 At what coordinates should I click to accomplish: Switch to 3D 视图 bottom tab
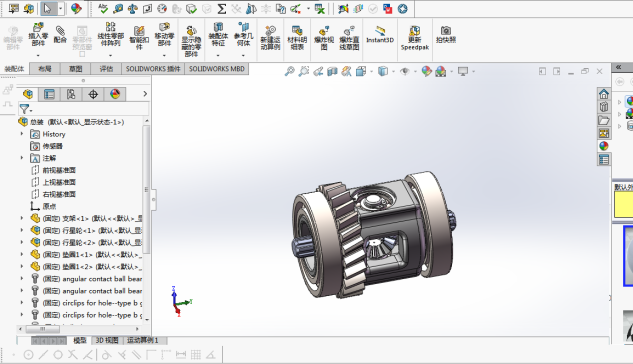[107, 341]
